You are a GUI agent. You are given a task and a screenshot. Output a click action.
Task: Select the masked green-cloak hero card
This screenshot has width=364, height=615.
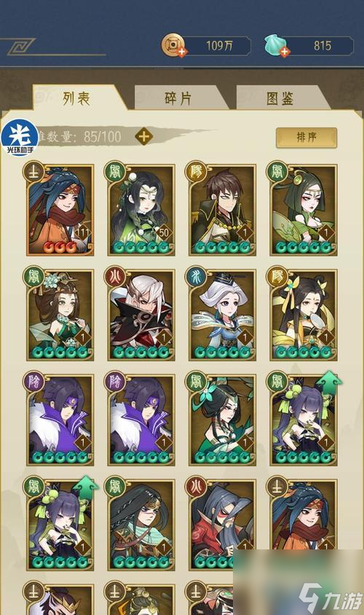pos(141,525)
